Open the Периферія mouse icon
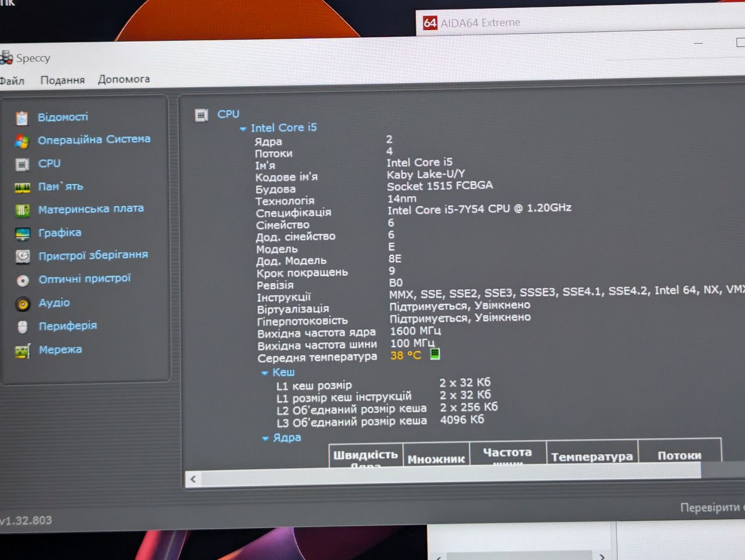This screenshot has height=560, width=745. [x=23, y=327]
